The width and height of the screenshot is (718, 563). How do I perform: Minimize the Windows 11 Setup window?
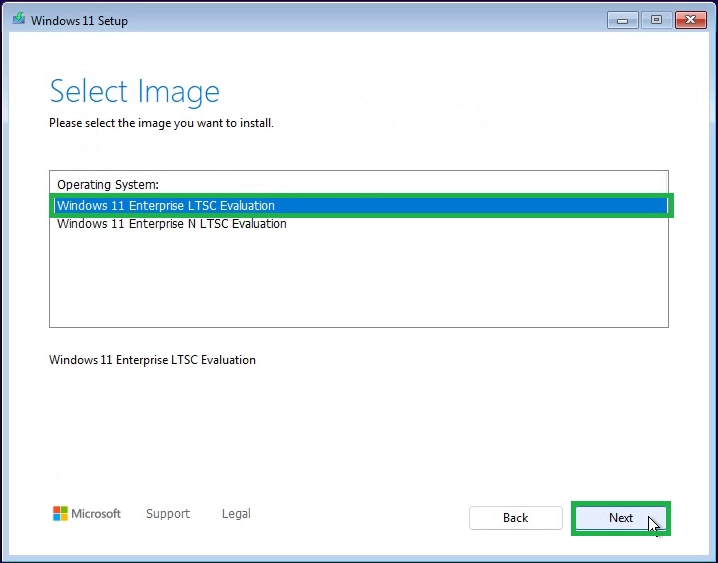(622, 20)
